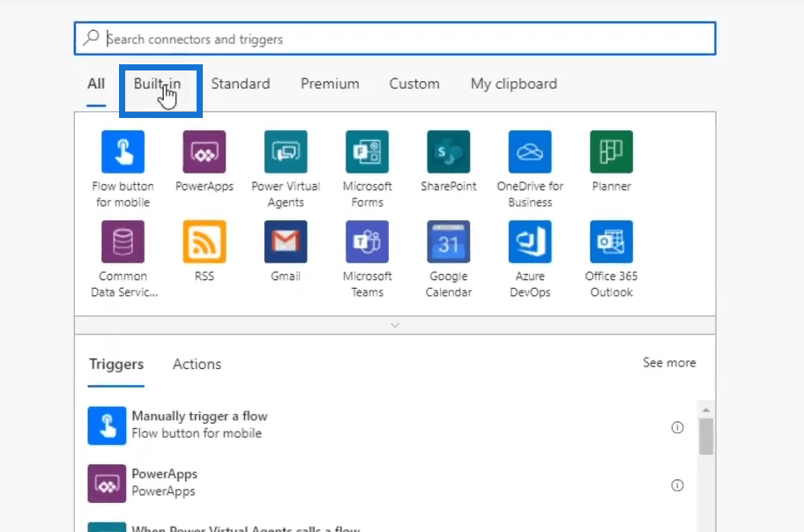Open the My clipboard tab
804x532 pixels.
(x=514, y=84)
